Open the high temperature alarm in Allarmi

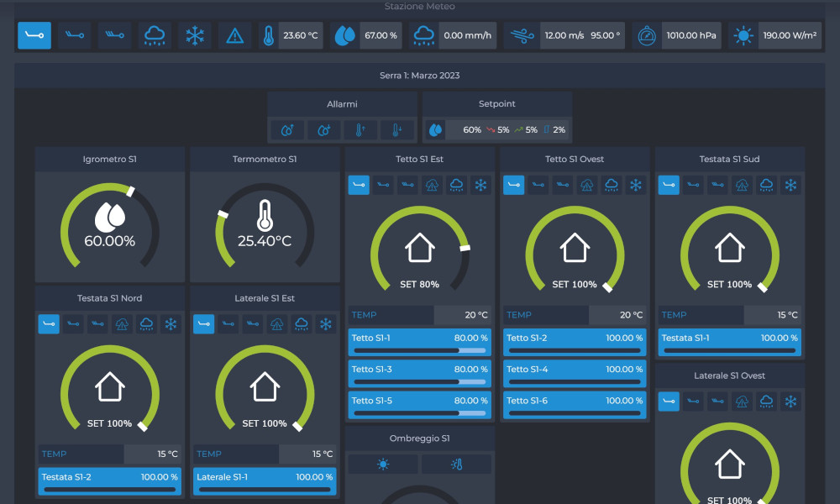coord(360,130)
